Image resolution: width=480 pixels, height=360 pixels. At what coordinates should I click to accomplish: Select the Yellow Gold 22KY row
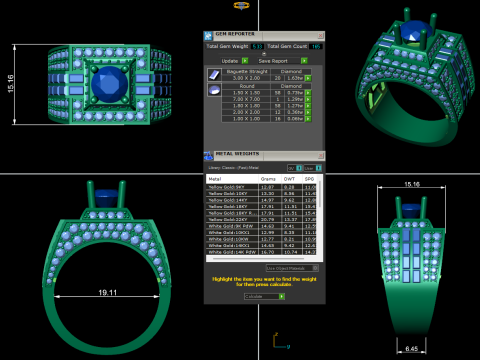click(261, 219)
